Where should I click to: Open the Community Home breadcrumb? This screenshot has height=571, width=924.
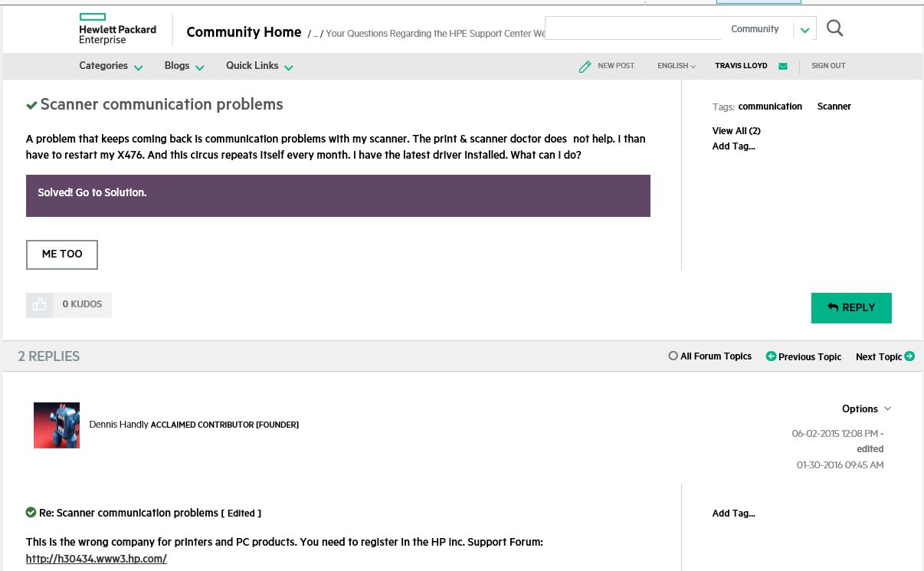[x=244, y=32]
